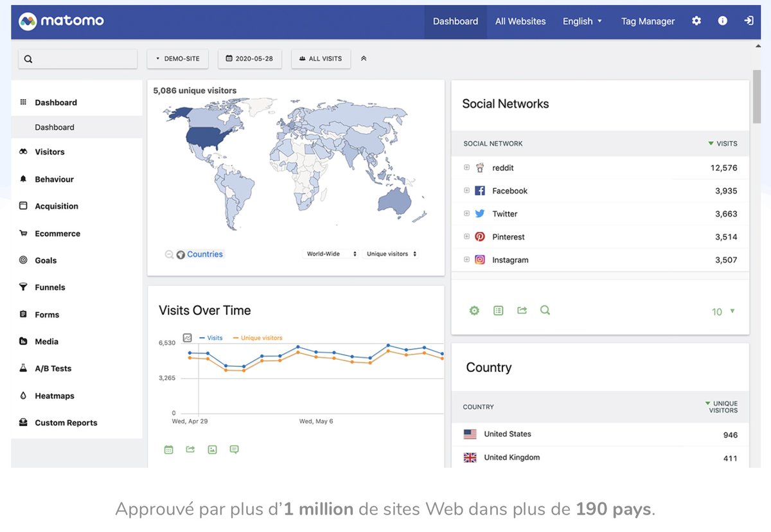Click Social Networks search icon
This screenshot has height=532, width=771.
point(545,310)
